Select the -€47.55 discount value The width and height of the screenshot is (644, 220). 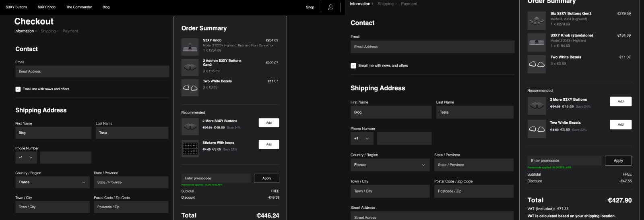(x=625, y=181)
